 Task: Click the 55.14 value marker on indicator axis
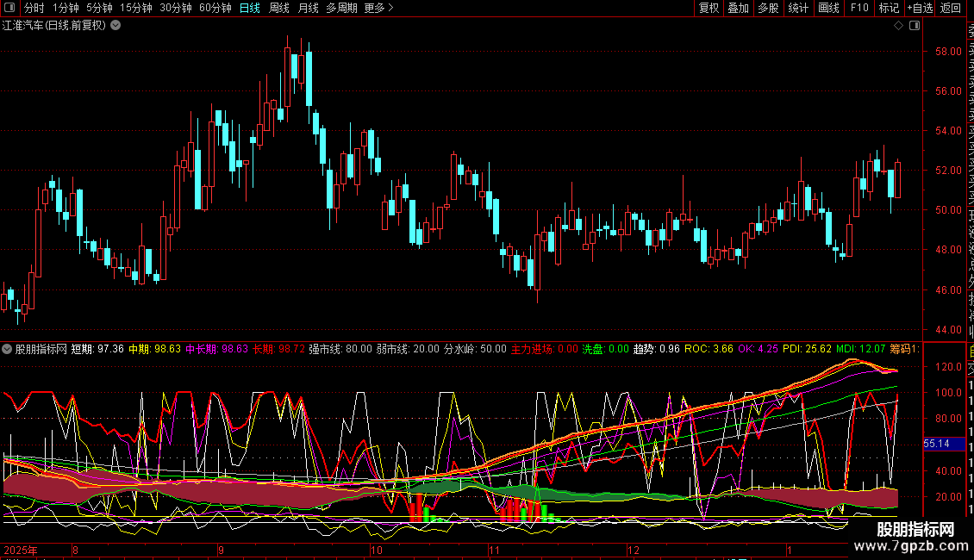point(936,444)
